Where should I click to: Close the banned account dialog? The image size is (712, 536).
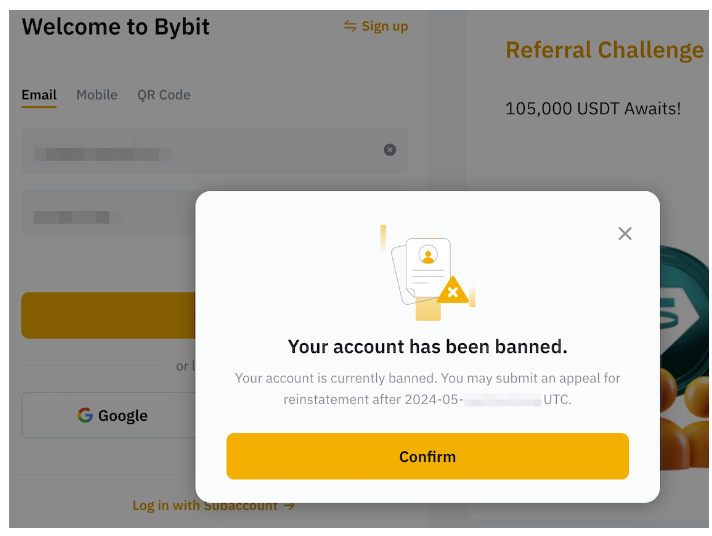point(625,234)
